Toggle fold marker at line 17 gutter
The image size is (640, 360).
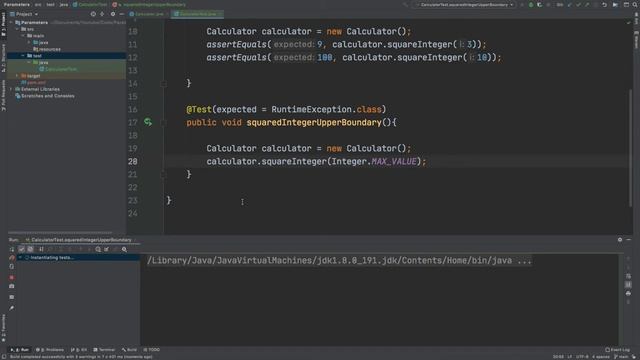pyautogui.click(x=163, y=122)
